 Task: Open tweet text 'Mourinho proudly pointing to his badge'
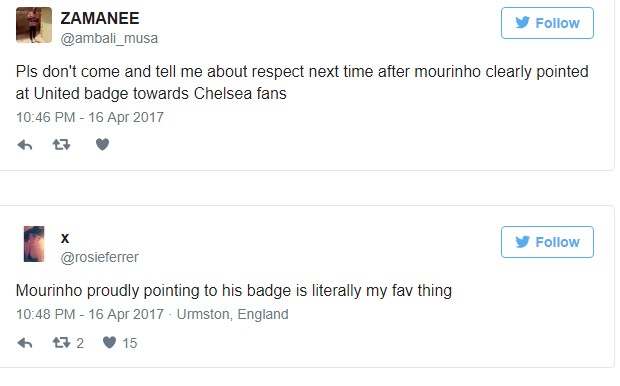click(x=234, y=291)
